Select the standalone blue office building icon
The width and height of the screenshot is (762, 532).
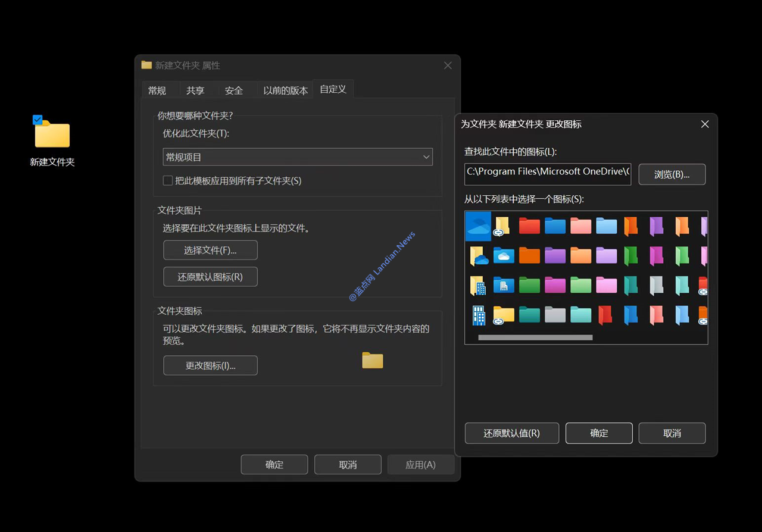(479, 315)
